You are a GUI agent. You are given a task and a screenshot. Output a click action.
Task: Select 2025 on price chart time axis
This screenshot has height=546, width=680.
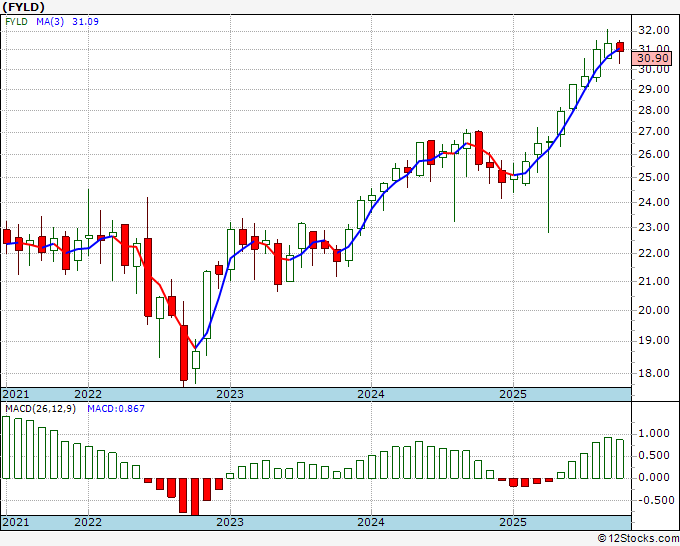[x=513, y=394]
